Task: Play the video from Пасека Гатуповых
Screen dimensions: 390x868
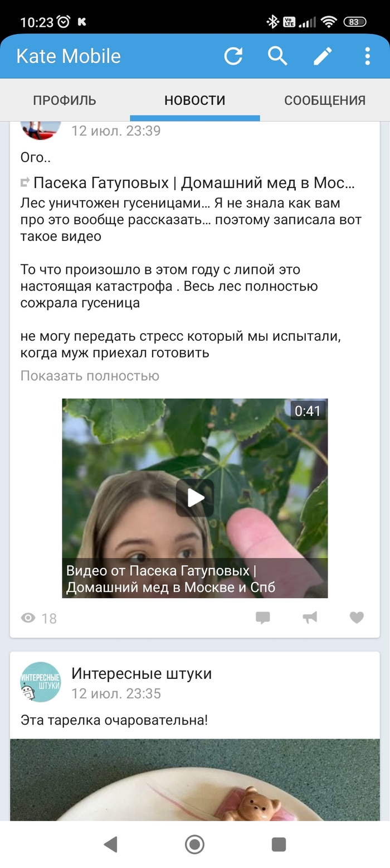Action: pyautogui.click(x=195, y=498)
